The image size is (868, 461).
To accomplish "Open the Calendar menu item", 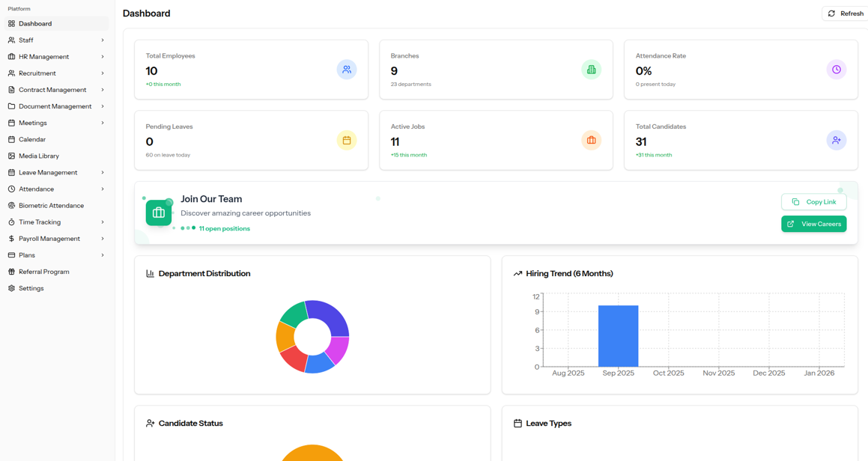I will click(x=32, y=139).
